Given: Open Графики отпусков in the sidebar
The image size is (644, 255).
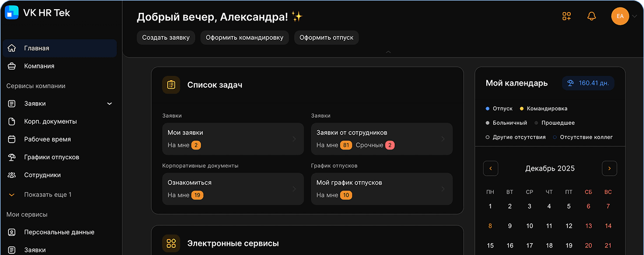Looking at the screenshot, I should (60, 157).
